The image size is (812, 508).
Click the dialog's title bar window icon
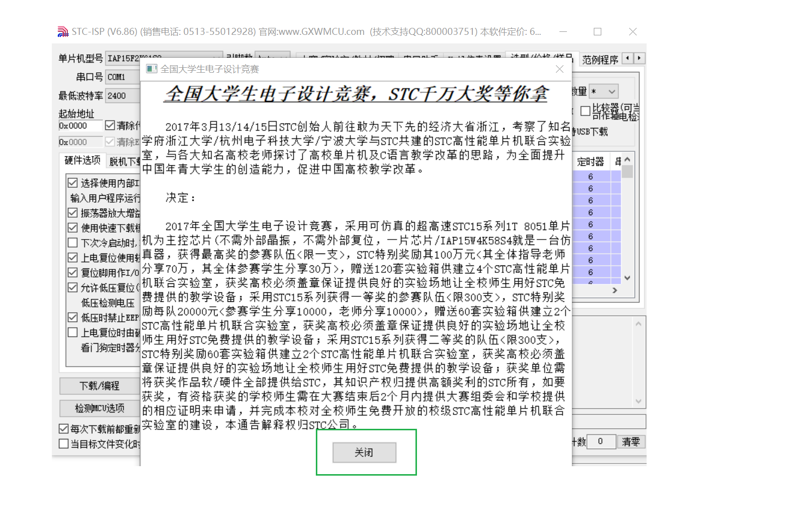(x=151, y=69)
